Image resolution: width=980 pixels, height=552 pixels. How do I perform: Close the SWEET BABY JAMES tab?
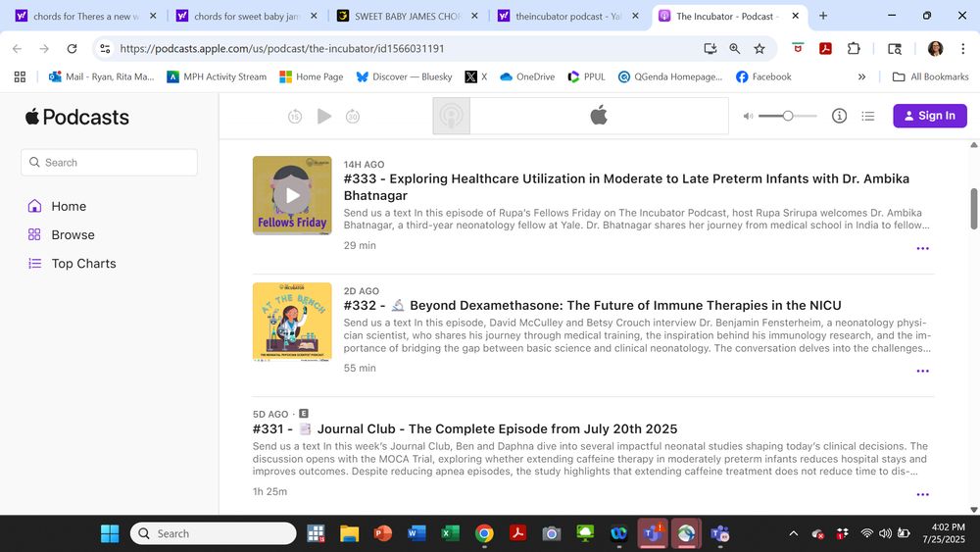(474, 17)
